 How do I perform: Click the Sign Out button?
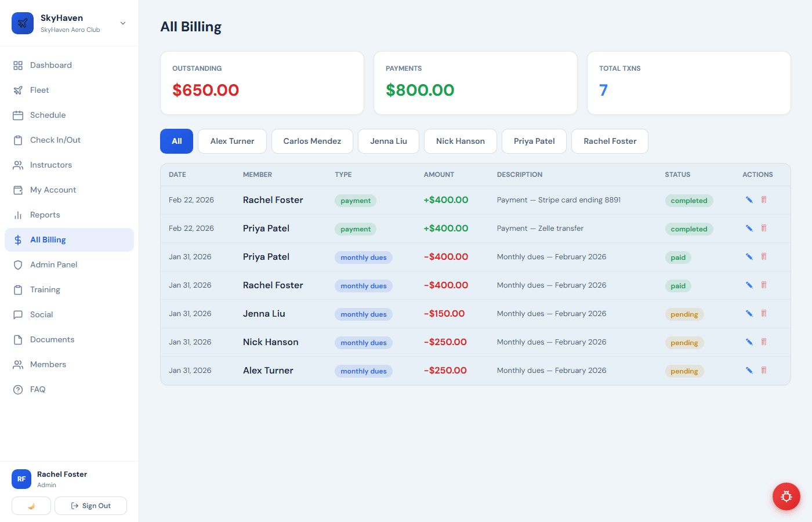coord(90,505)
